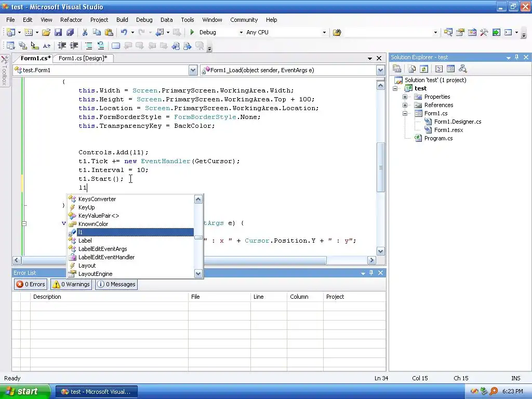Increase line indent icon in text toolbar

[x=74, y=46]
